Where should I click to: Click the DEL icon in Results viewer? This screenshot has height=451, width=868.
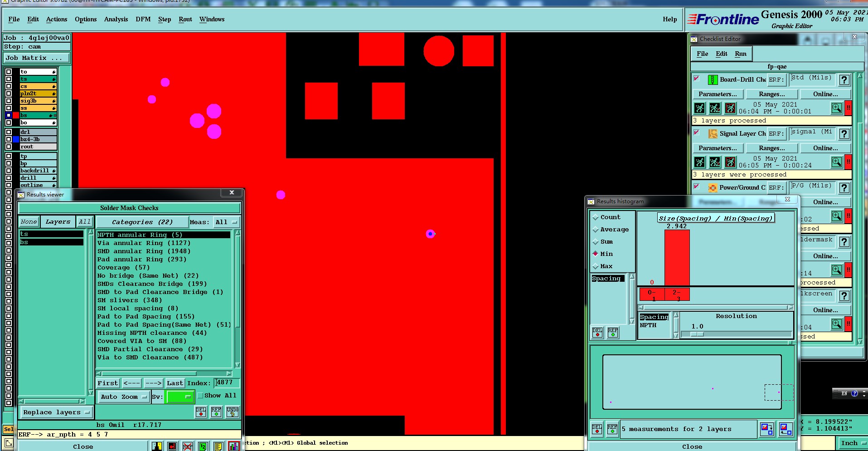[x=200, y=412]
